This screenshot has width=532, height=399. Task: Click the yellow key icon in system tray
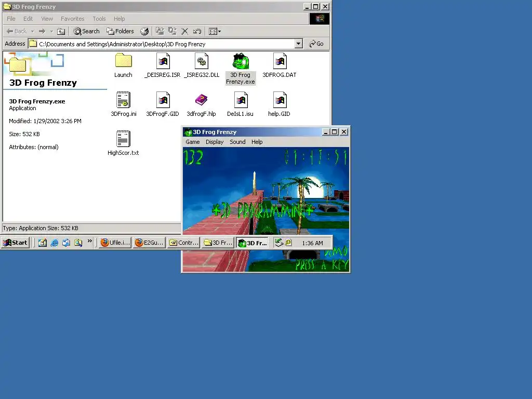[x=288, y=242]
